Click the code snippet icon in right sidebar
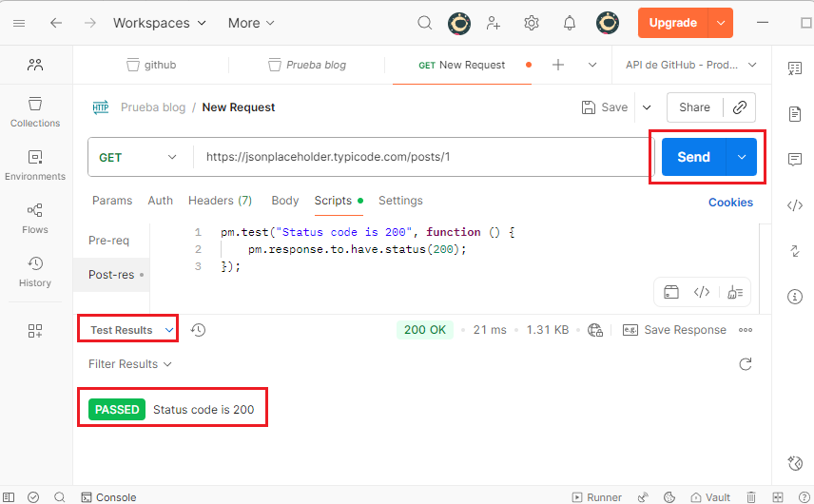Viewport: 814px width, 504px height. click(x=795, y=205)
